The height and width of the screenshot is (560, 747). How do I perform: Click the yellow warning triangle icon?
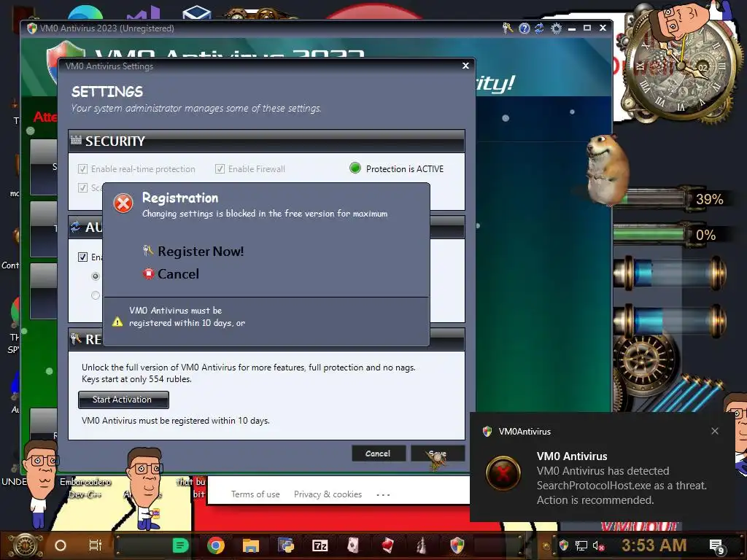tap(117, 322)
